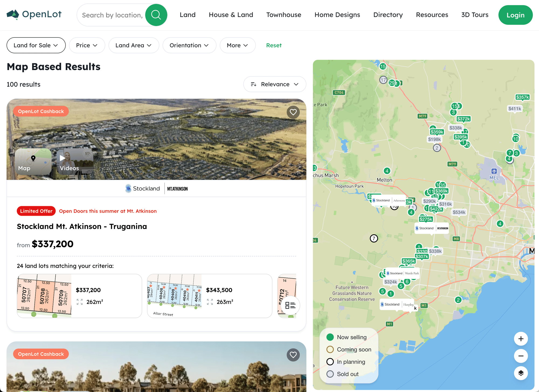539x392 pixels.
Task: Select the $316k map price marker
Action: [x=445, y=204]
